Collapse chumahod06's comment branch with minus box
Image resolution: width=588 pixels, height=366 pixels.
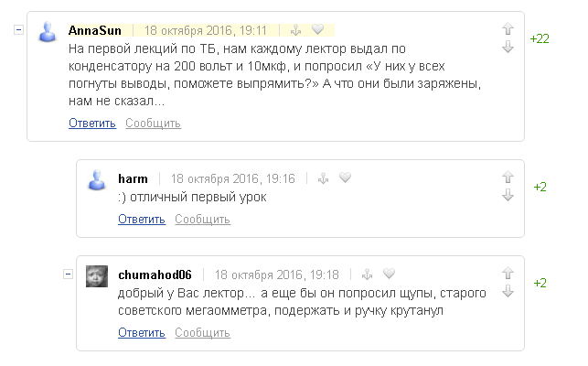point(68,274)
